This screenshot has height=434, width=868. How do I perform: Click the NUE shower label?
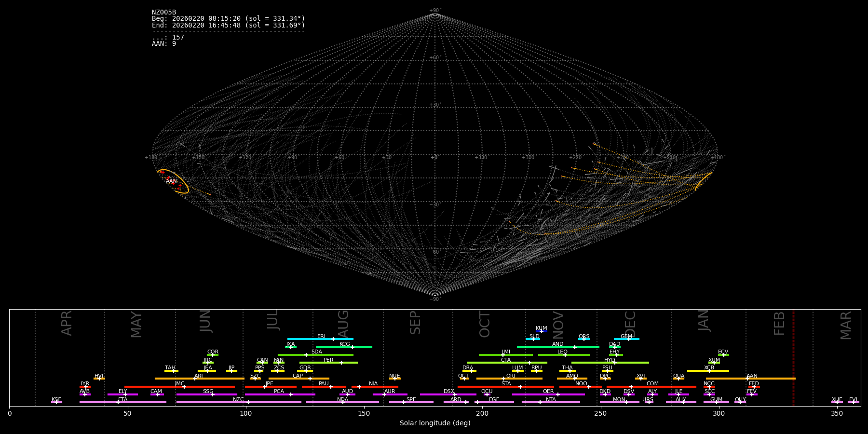[394, 376]
